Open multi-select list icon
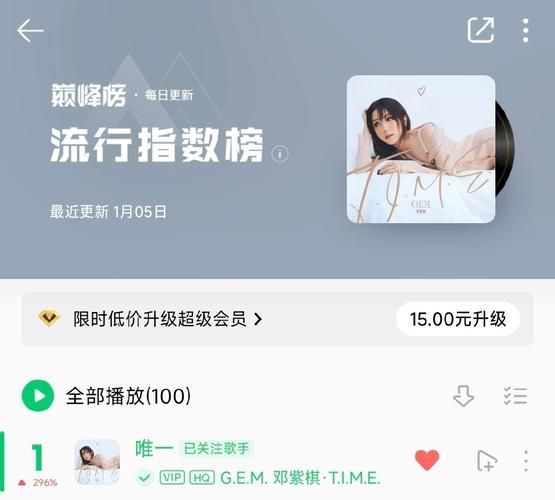Screen dimensions: 555x500 (515, 396)
